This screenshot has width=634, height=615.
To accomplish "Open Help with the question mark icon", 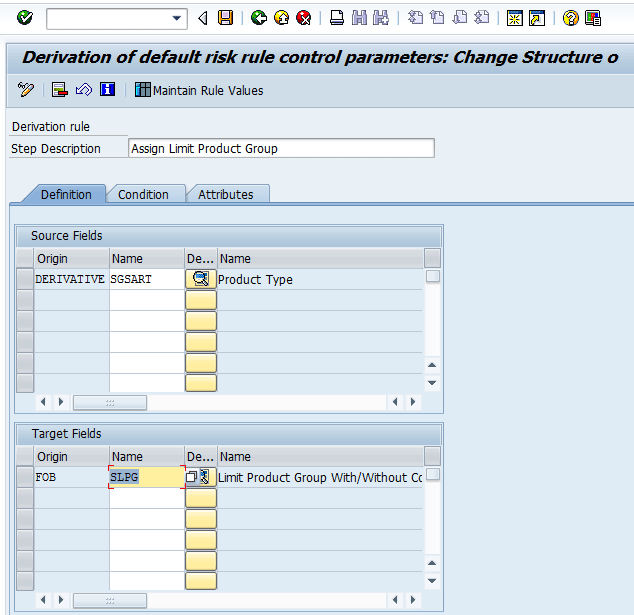I will pyautogui.click(x=570, y=18).
